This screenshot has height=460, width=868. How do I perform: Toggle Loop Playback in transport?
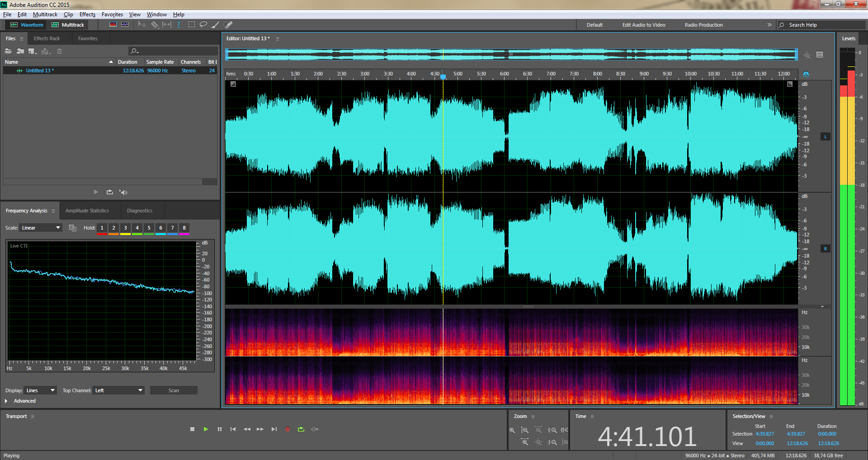click(x=301, y=429)
